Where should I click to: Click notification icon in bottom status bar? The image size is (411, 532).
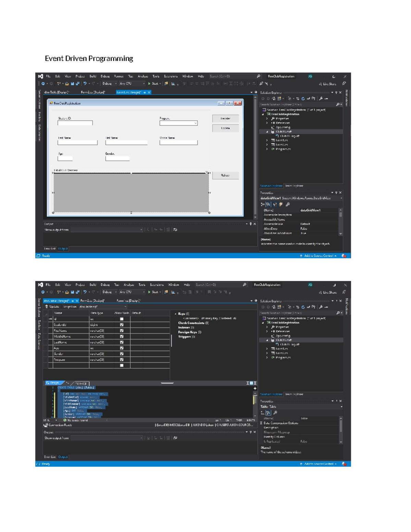click(x=344, y=464)
